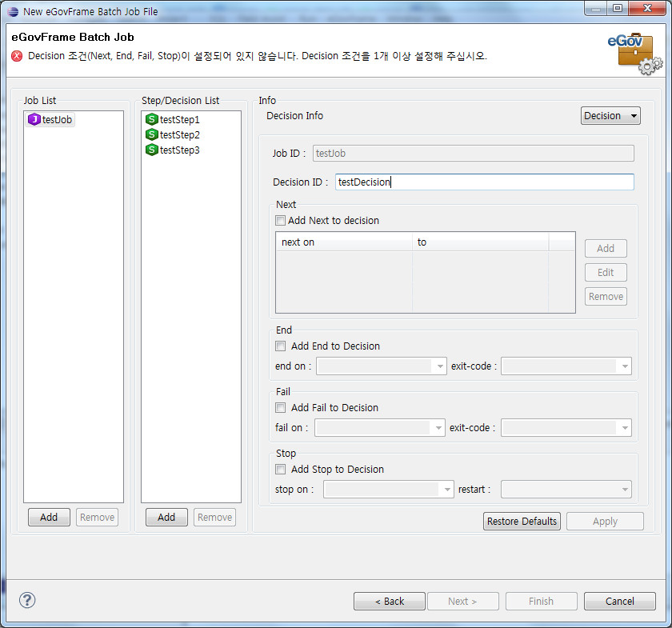Click the Next > wizard button

pyautogui.click(x=463, y=602)
